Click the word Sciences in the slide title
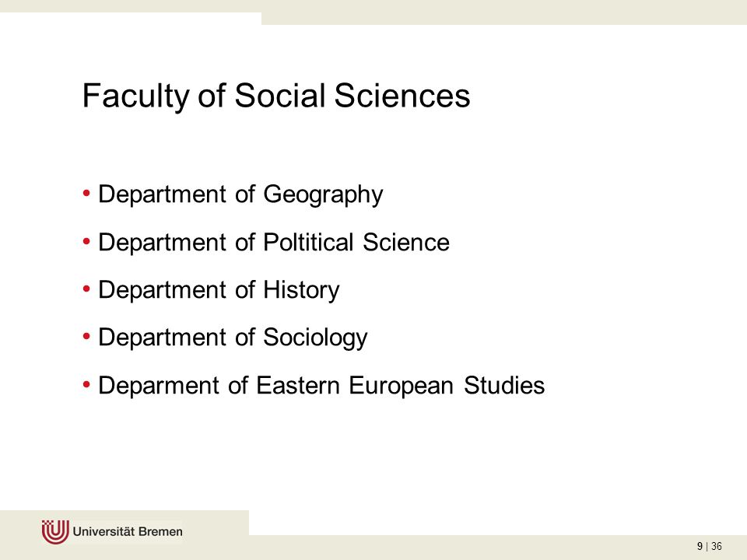 (402, 95)
